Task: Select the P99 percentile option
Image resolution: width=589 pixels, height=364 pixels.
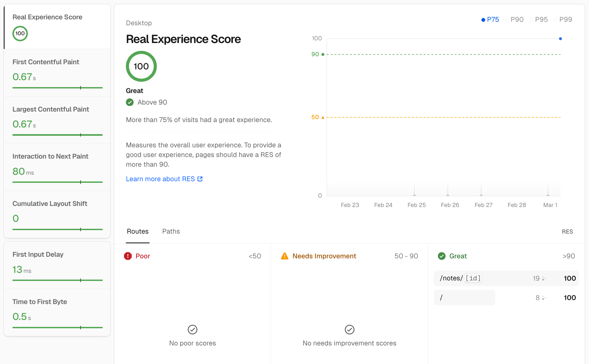Action: (x=563, y=20)
